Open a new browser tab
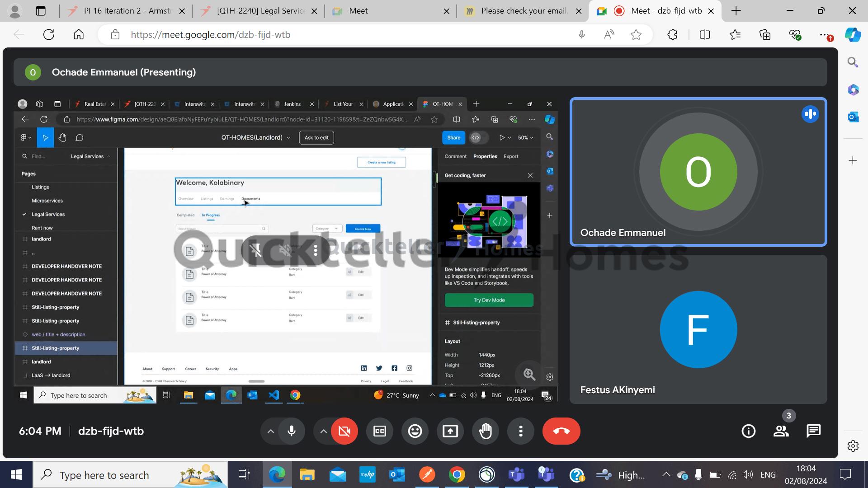This screenshot has width=868, height=488. [736, 11]
